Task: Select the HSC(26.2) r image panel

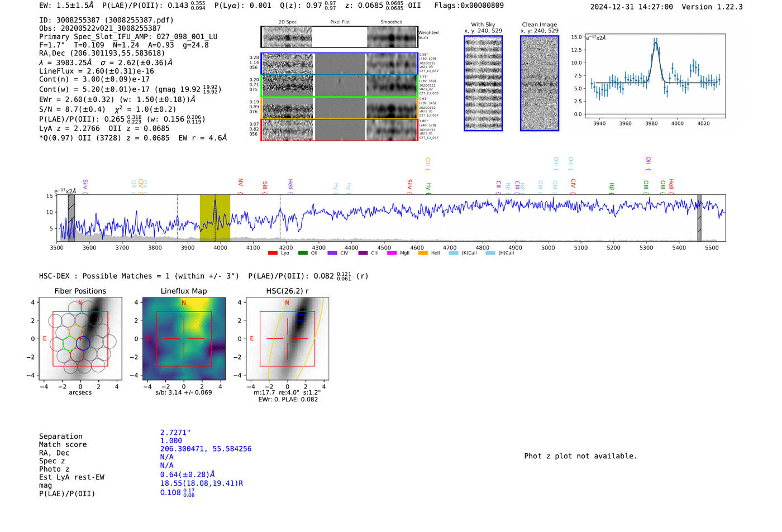Action: [287, 339]
